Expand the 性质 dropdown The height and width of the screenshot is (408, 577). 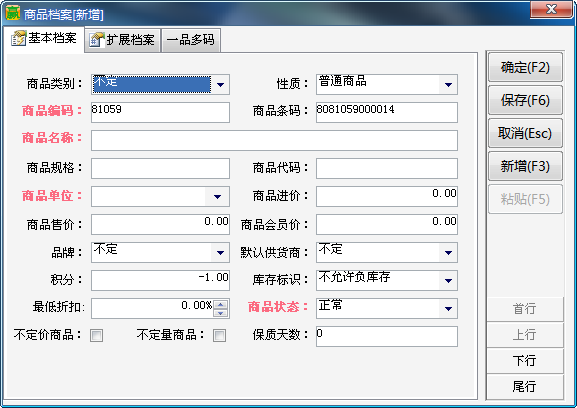click(x=448, y=85)
